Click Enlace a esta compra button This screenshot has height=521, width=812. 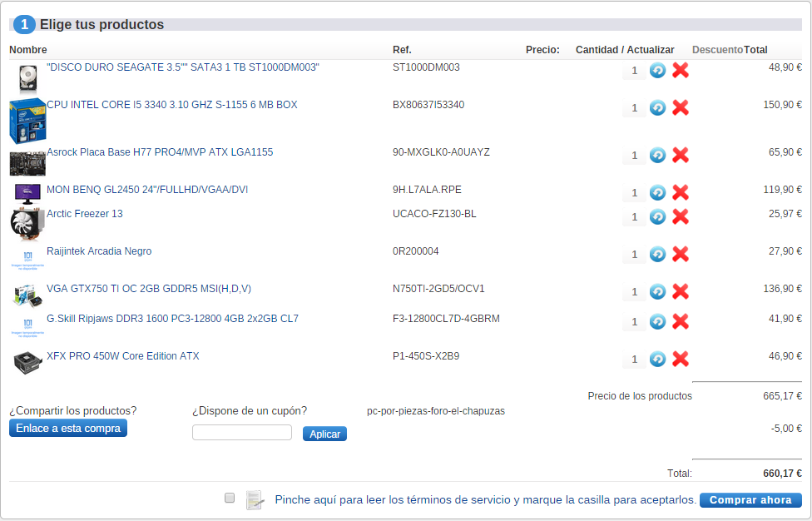tap(68, 429)
